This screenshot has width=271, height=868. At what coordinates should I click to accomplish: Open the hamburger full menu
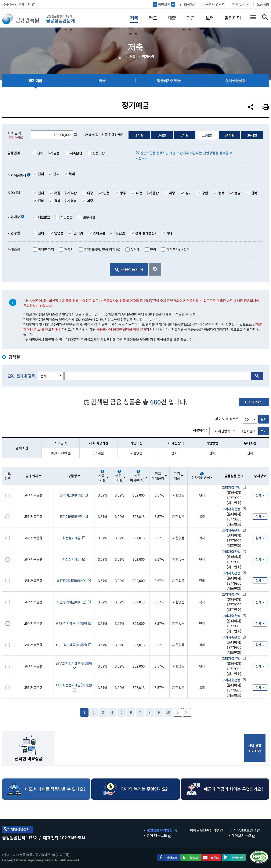point(253,17)
